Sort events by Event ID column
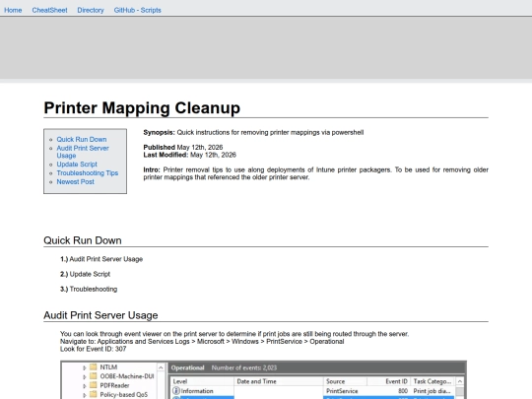Screen dimensions: 532x399 [x=389, y=381]
